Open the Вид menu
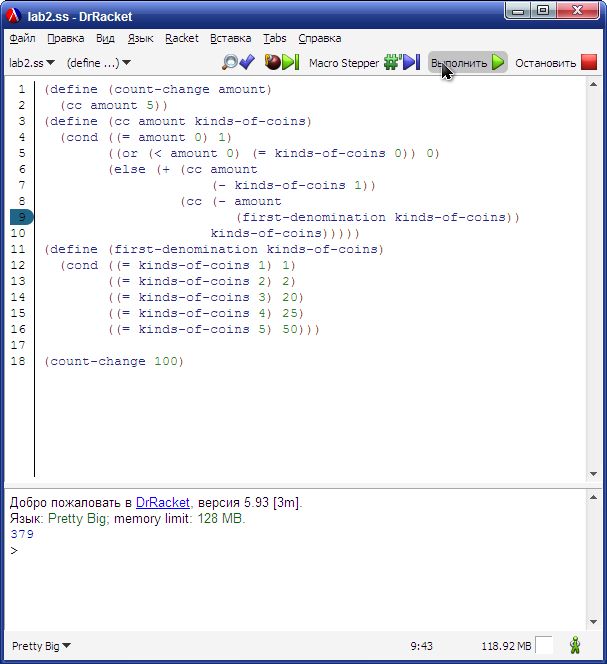The image size is (607, 664). [105, 38]
